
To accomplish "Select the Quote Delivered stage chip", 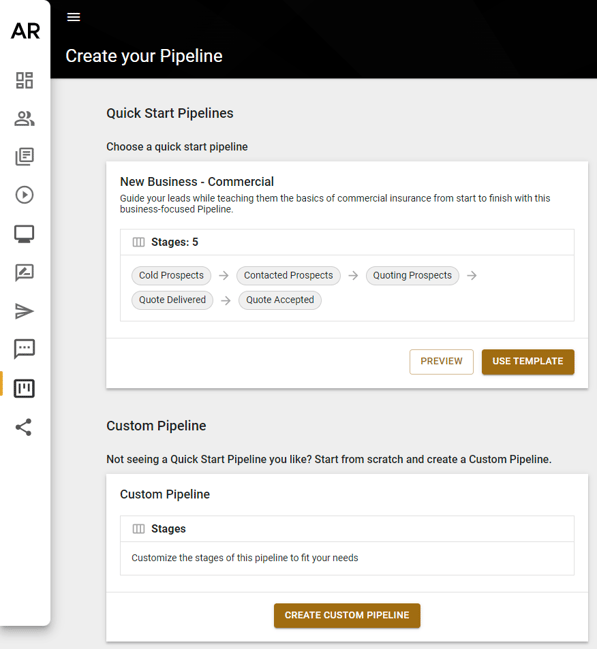I will click(172, 300).
